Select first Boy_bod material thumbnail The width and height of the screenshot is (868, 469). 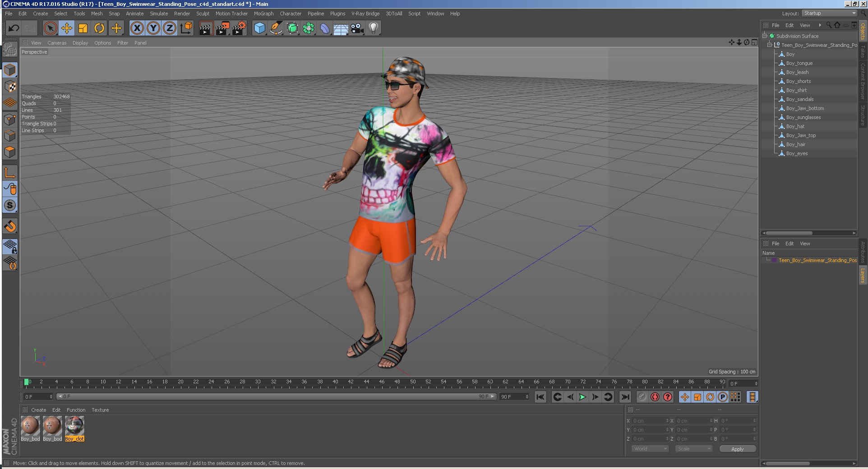30,428
